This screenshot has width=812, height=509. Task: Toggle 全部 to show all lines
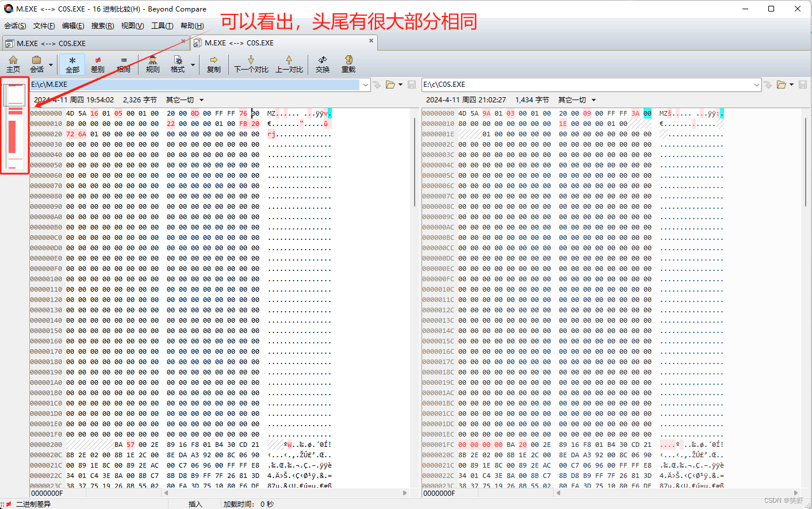click(x=72, y=64)
